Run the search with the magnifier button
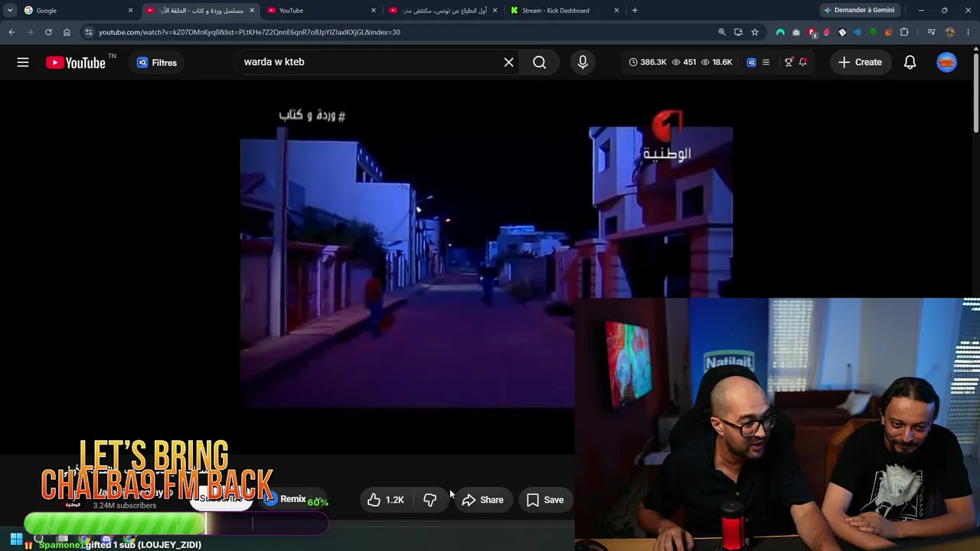Screen dimensions: 980x551 pos(540,62)
